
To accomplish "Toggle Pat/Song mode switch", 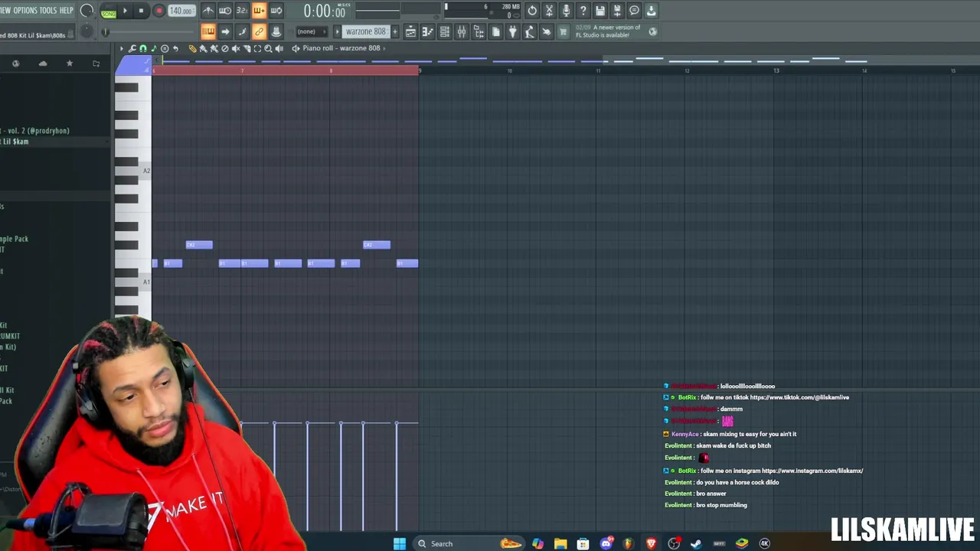I will 108,11.
